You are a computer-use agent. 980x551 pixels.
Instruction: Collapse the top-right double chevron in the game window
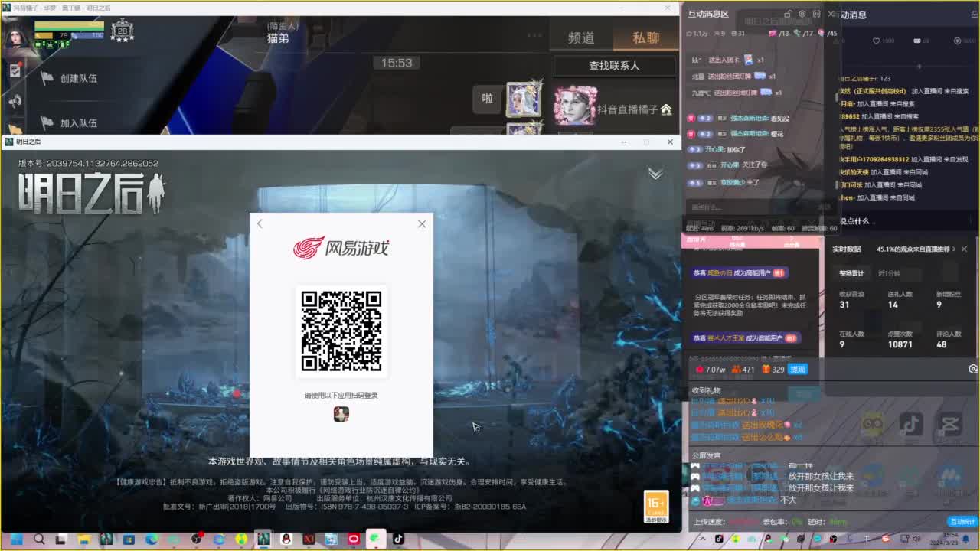(655, 174)
